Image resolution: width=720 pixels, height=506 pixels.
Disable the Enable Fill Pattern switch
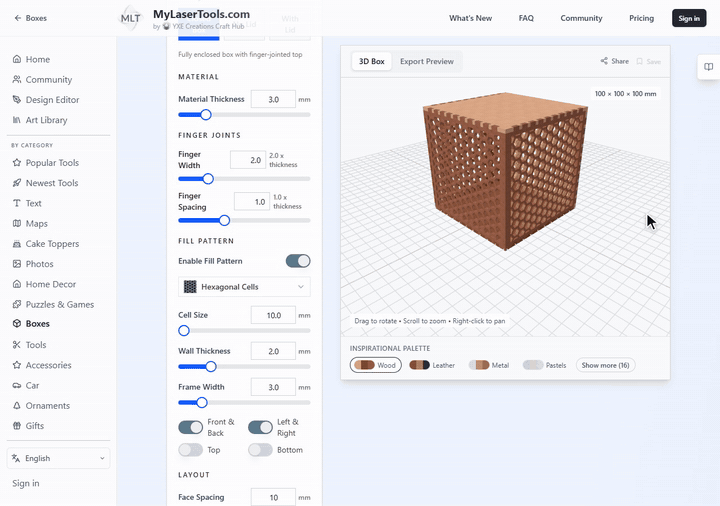point(298,261)
